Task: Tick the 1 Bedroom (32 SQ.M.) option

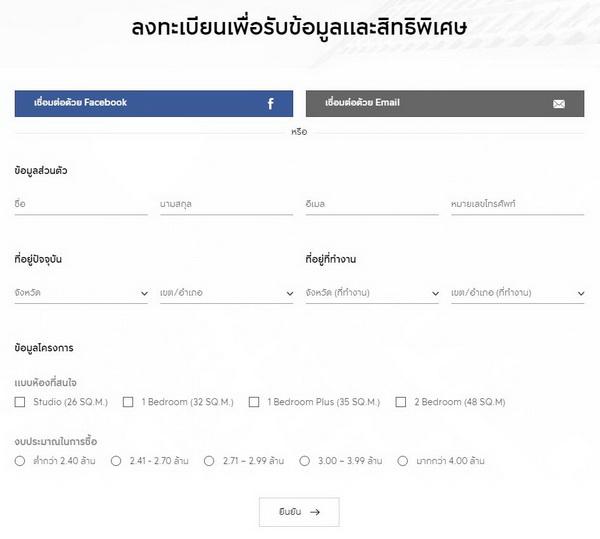Action: (x=128, y=402)
